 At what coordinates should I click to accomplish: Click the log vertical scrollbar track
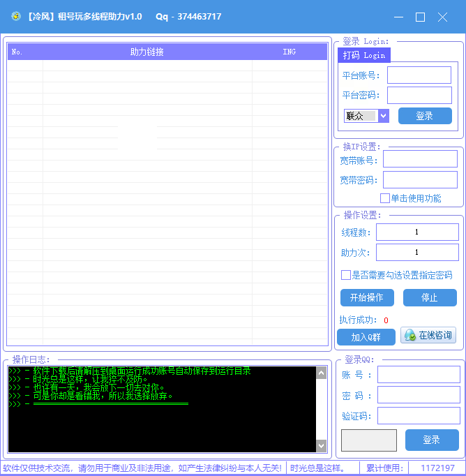pos(322,409)
